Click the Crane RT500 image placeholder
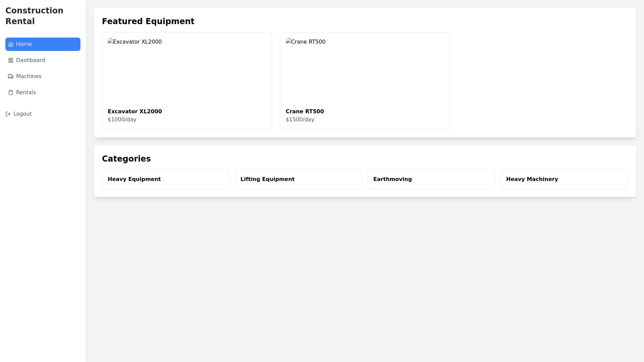644x362 pixels. pos(305,42)
